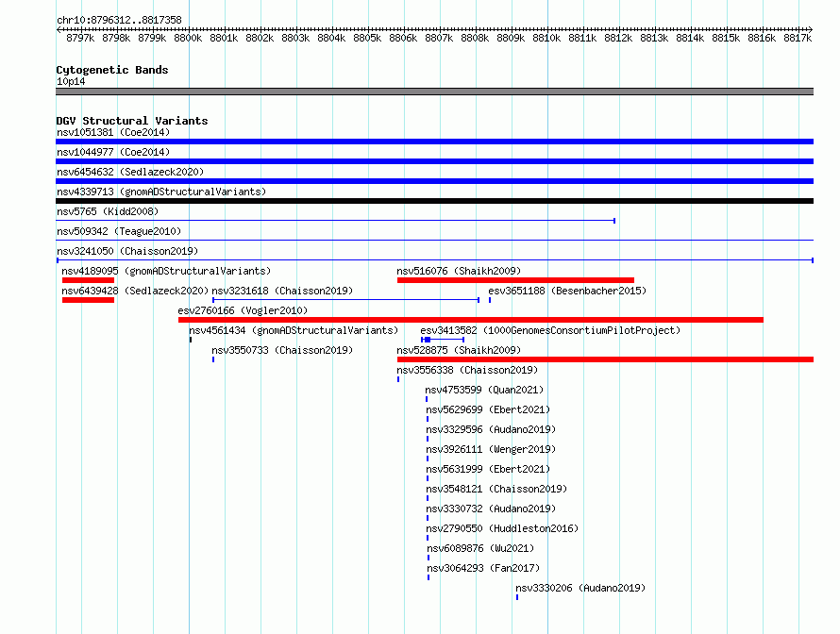Open the nsv6089876 (Wu2021) label
Screen dimensions: 840x634
[x=480, y=548]
